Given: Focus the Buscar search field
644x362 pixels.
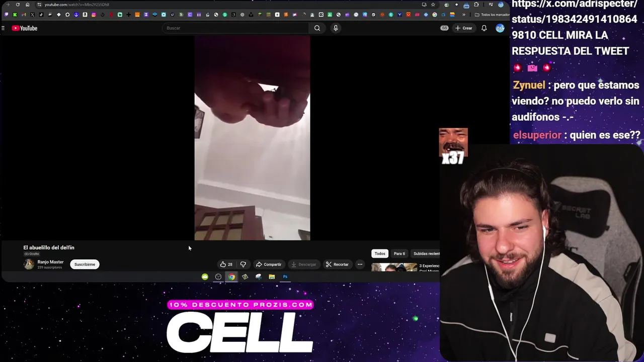Looking at the screenshot, I should click(235, 28).
